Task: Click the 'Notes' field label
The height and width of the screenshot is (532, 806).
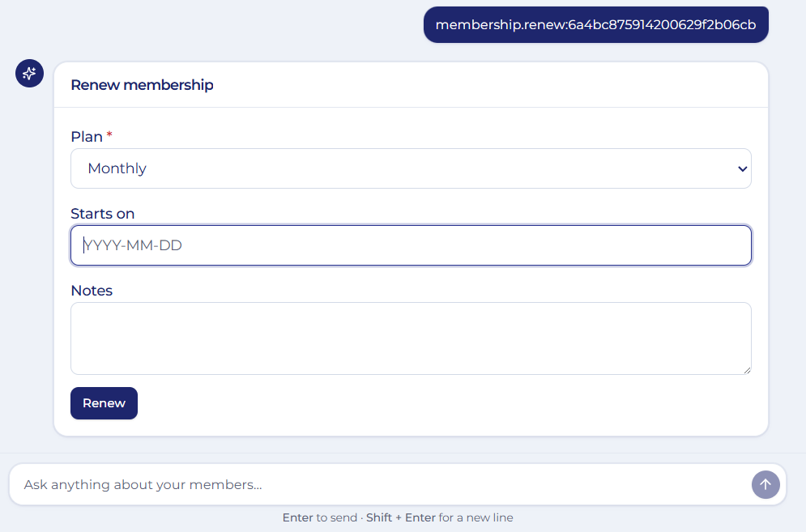Action: click(92, 291)
